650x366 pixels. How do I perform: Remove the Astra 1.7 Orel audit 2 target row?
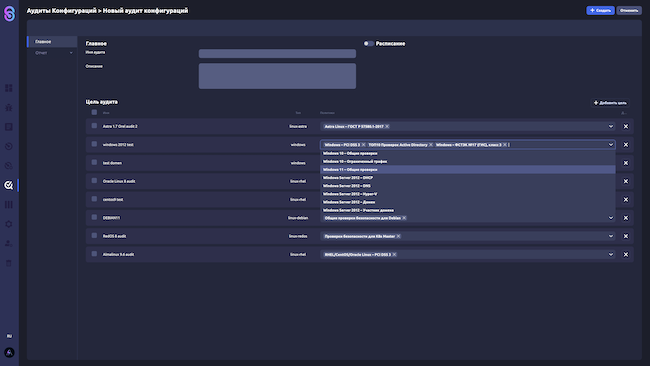[626, 126]
